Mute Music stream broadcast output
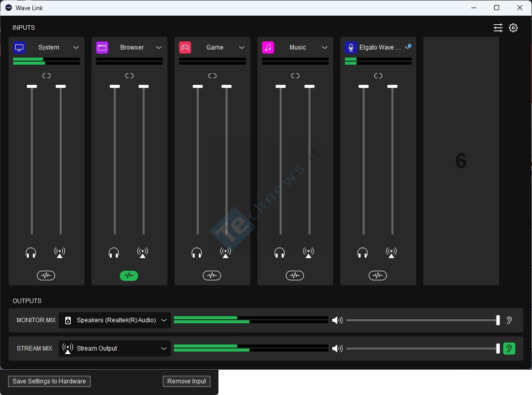Viewport: 532px width, 395px height. click(308, 253)
